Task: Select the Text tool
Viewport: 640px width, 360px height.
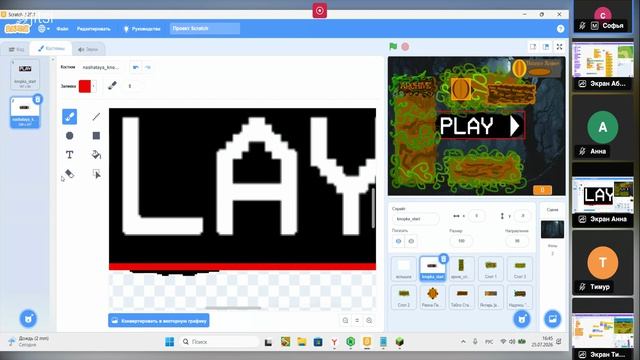Action: coord(69,155)
